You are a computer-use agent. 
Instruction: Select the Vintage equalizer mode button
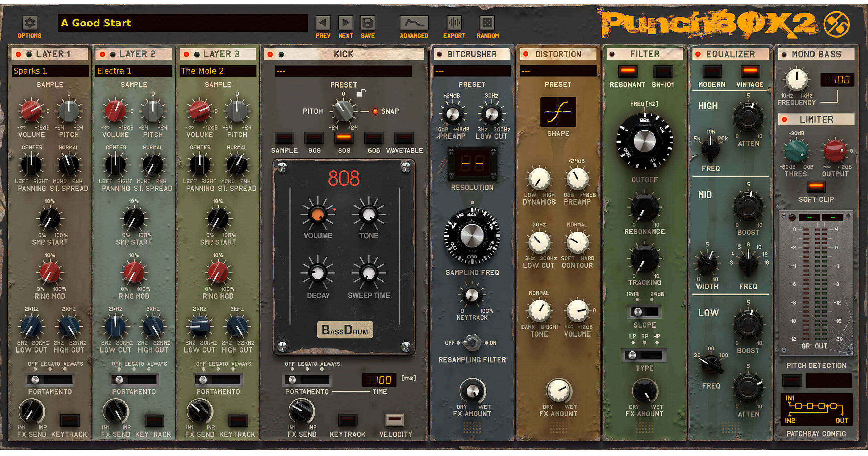coord(750,72)
